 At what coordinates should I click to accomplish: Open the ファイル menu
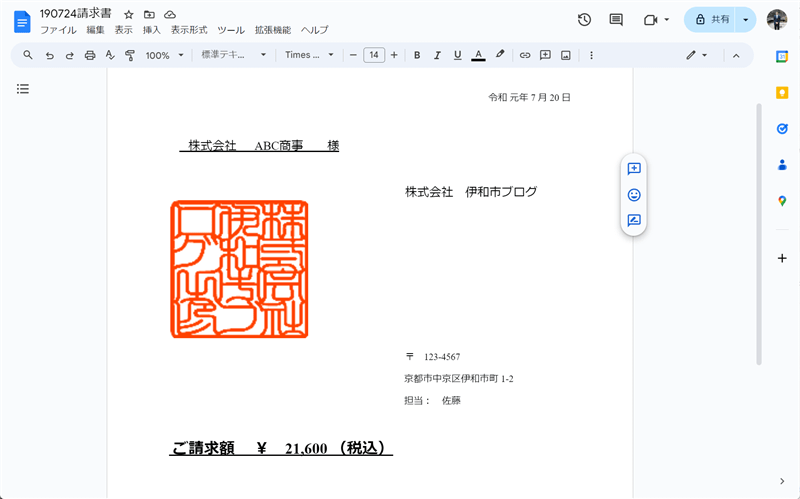coord(58,30)
